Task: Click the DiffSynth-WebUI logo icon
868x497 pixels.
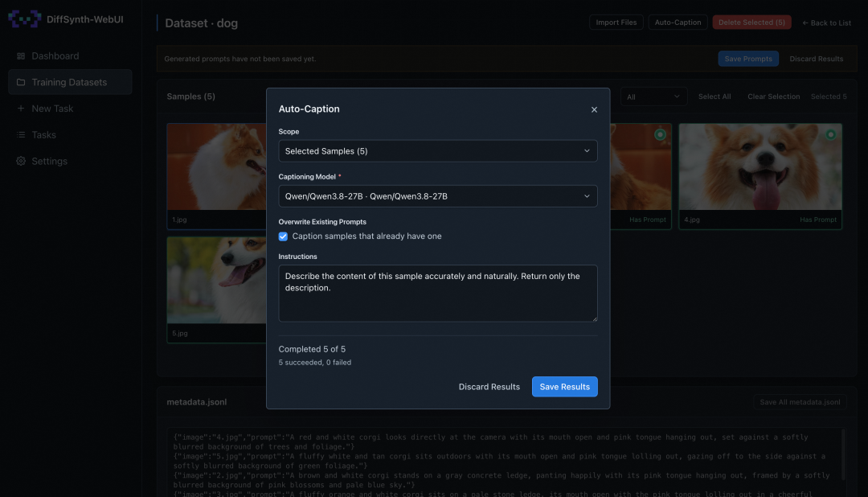Action: (x=24, y=18)
